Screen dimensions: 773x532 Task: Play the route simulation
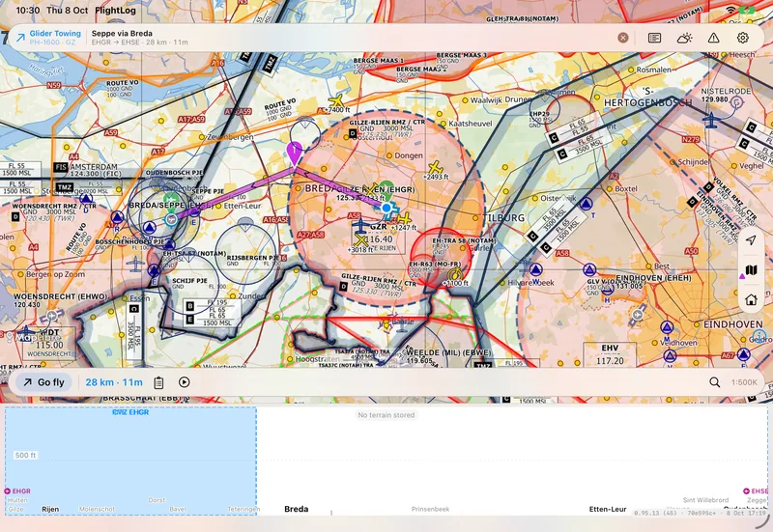pyautogui.click(x=185, y=382)
